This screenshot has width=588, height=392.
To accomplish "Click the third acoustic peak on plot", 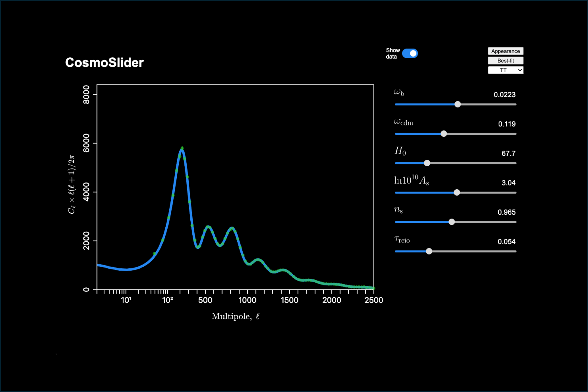I will (232, 228).
